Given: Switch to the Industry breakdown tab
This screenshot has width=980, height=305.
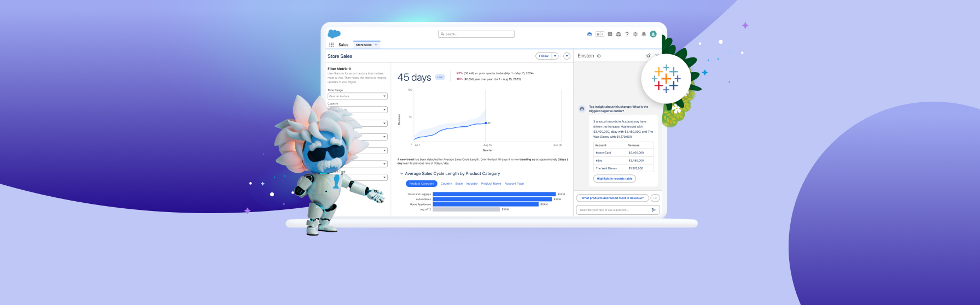Looking at the screenshot, I should [472, 184].
